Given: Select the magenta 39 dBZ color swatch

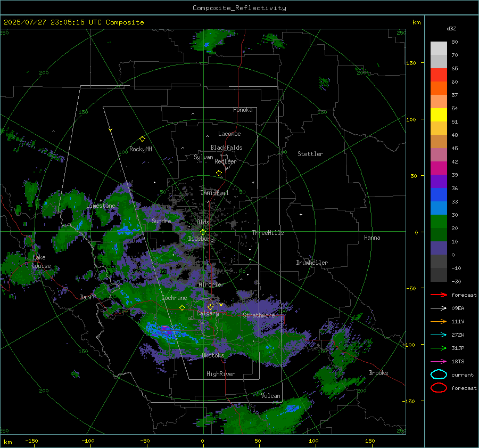Looking at the screenshot, I should point(439,168).
